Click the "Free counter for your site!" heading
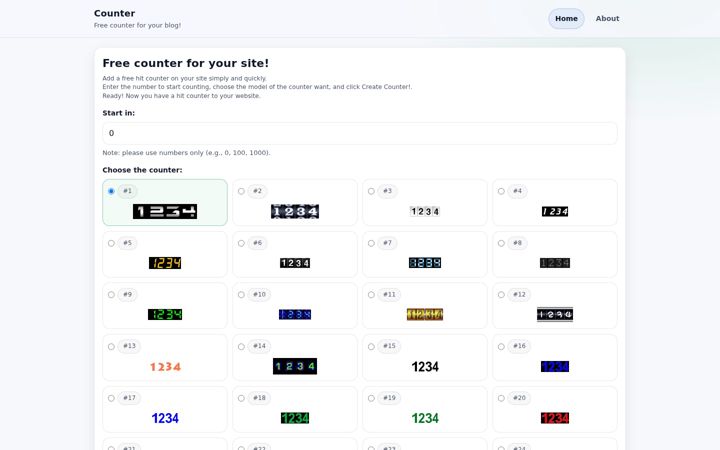The image size is (720, 450). pyautogui.click(x=186, y=63)
